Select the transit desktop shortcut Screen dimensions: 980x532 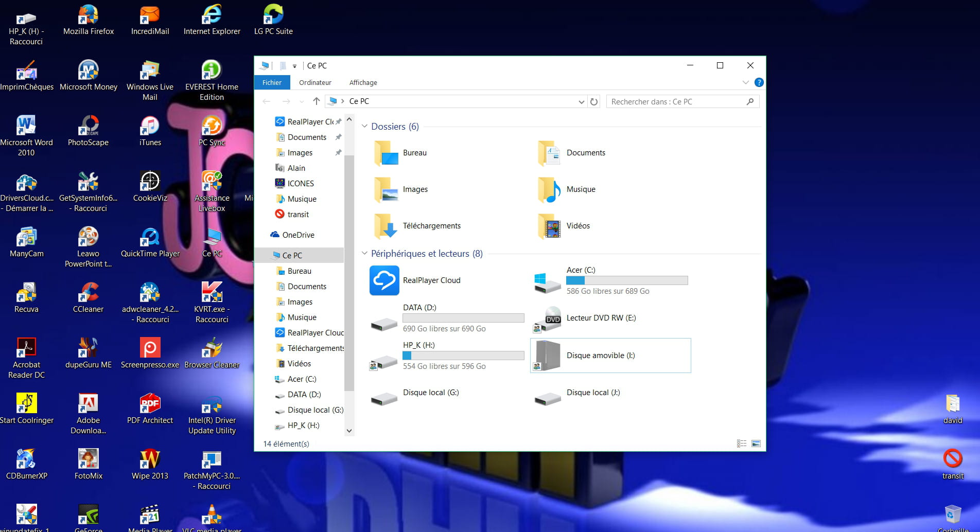click(x=953, y=465)
